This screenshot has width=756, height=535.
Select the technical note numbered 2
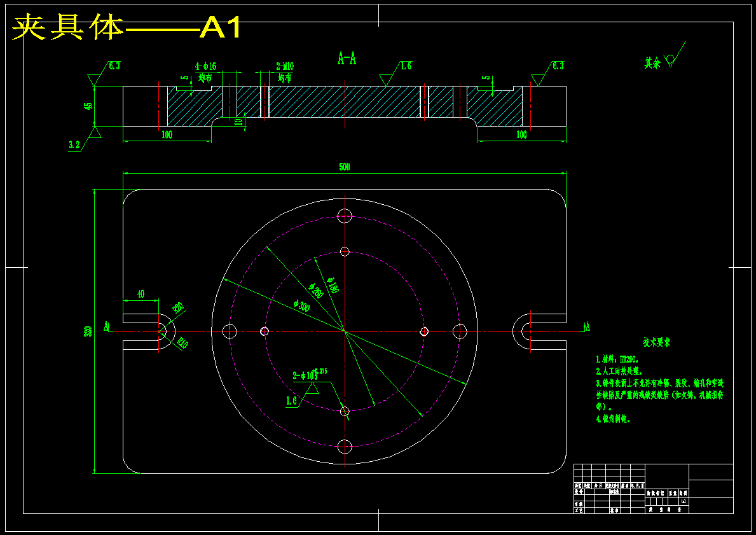pyautogui.click(x=620, y=372)
